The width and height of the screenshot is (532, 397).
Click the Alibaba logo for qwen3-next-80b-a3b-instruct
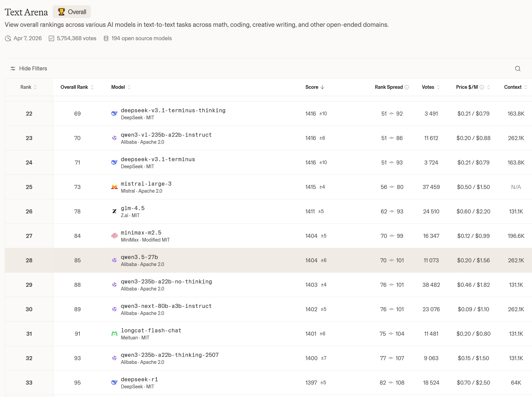click(x=114, y=309)
